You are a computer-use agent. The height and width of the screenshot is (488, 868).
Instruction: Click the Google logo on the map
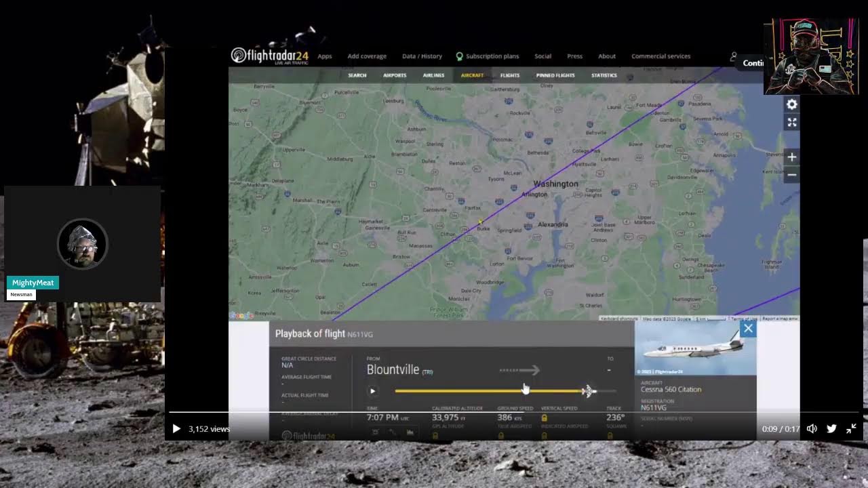tap(241, 315)
